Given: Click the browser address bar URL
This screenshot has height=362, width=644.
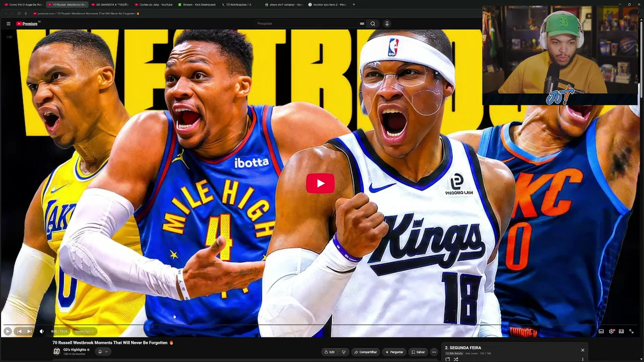Looking at the screenshot, I should pyautogui.click(x=87, y=14).
